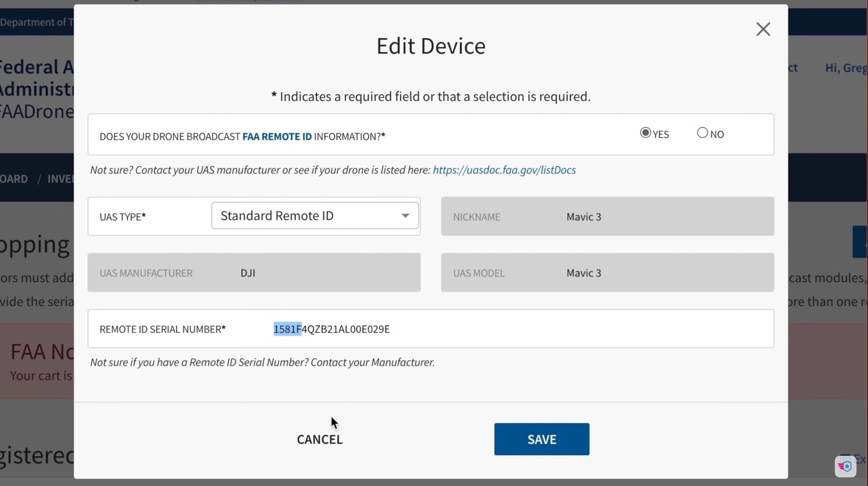Open the uasdoc.faa.gov listDocs link
This screenshot has width=868, height=486.
(x=504, y=170)
